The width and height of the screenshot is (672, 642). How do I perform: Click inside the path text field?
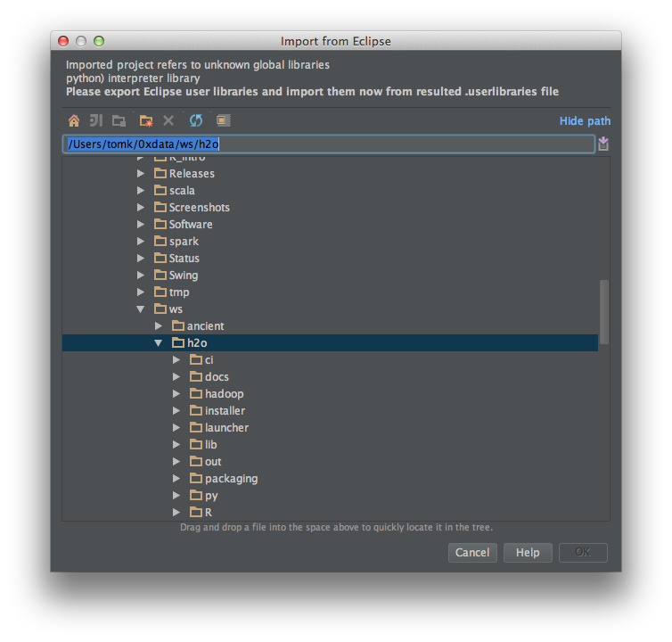tap(401, 144)
